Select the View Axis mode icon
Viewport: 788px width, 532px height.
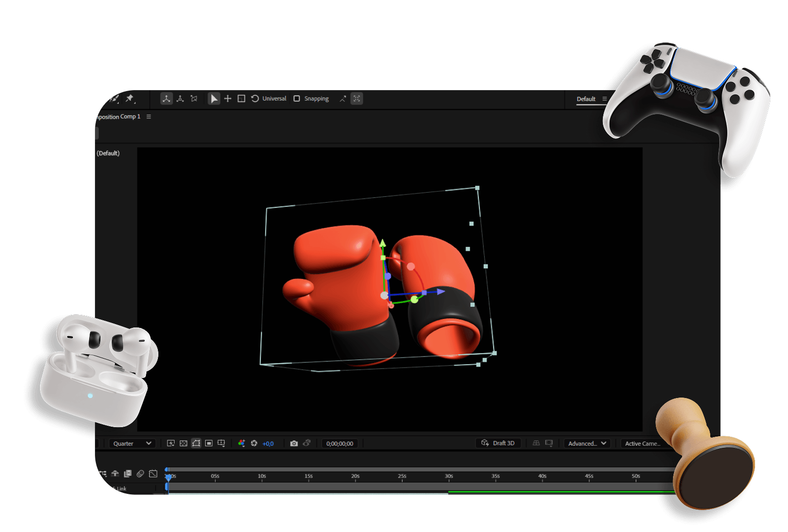(x=194, y=99)
